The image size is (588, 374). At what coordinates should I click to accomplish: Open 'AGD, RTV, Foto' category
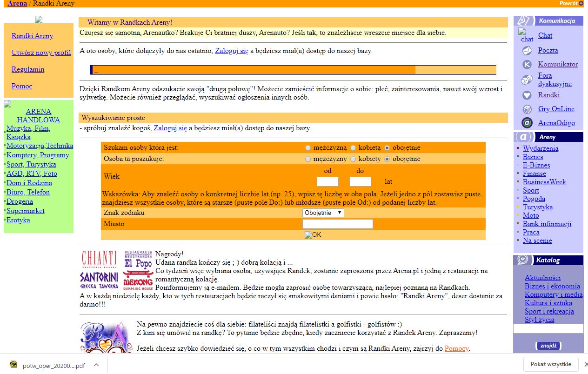[32, 174]
